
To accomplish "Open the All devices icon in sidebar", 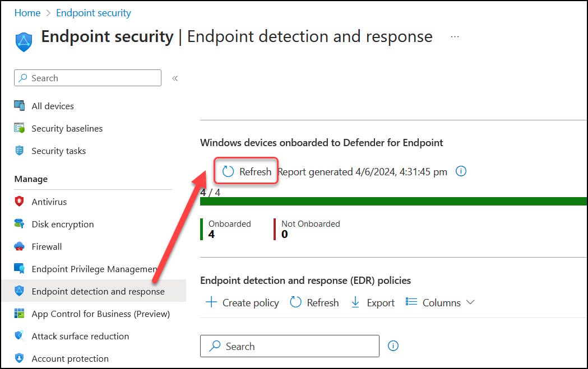I will pos(19,106).
